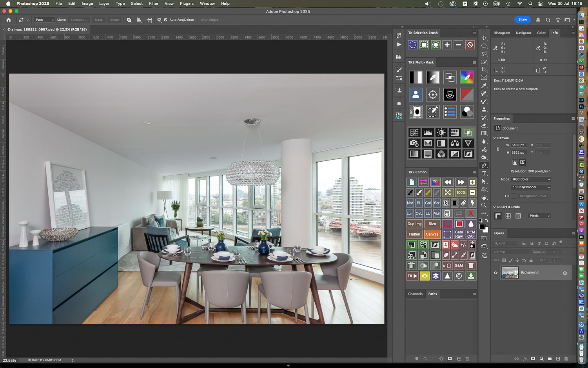Toggle the grid button in Rulers & Grids
This screenshot has width=588, height=368.
(x=508, y=216)
